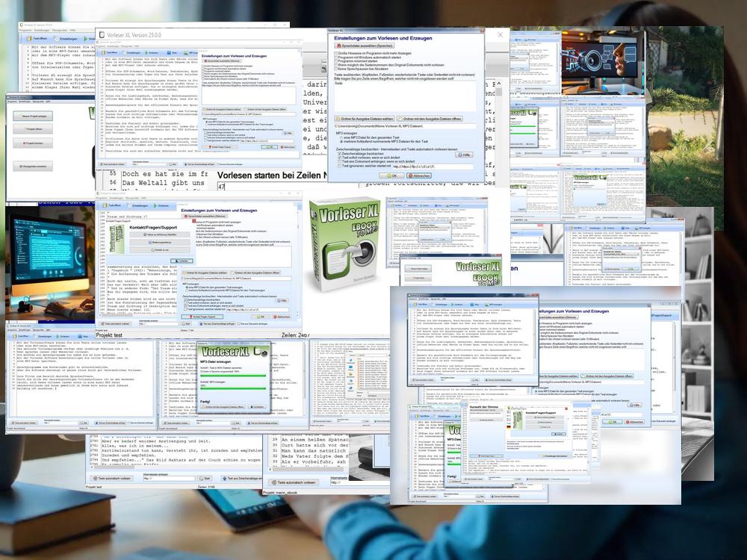Click the http:// ignore-prefix field in 'Seite' dialog

coord(432,167)
